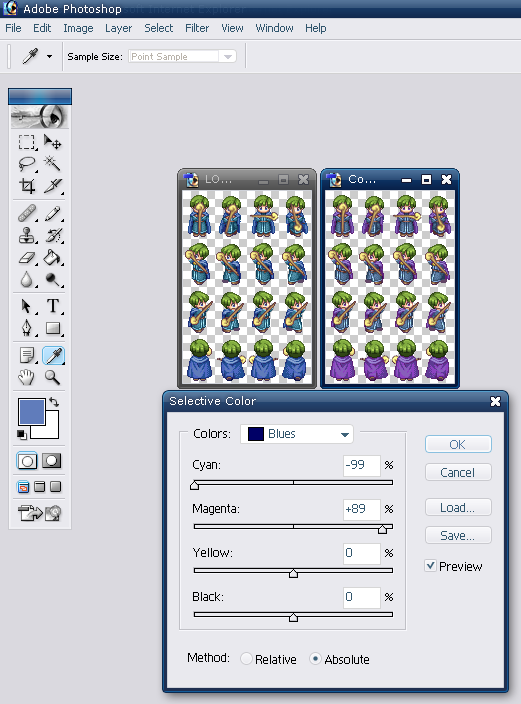Click the foreground color swatch

[31, 411]
